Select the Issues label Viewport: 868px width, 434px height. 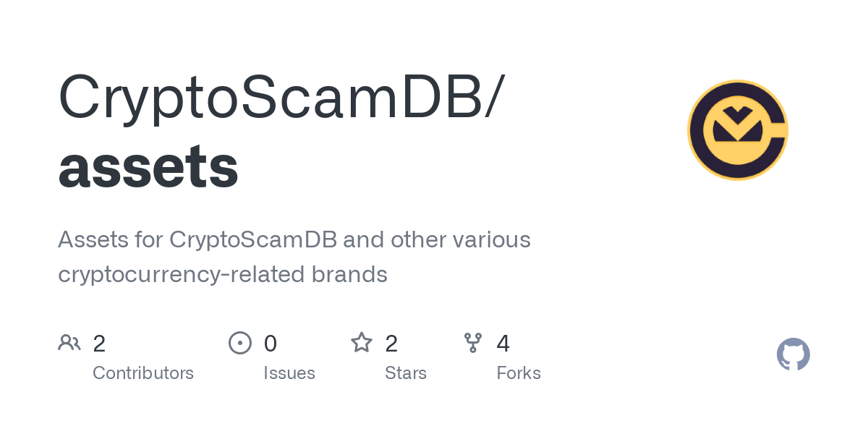click(289, 373)
